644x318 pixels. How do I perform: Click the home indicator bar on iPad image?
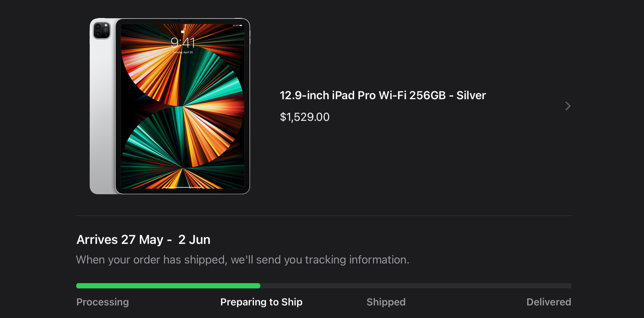point(182,187)
